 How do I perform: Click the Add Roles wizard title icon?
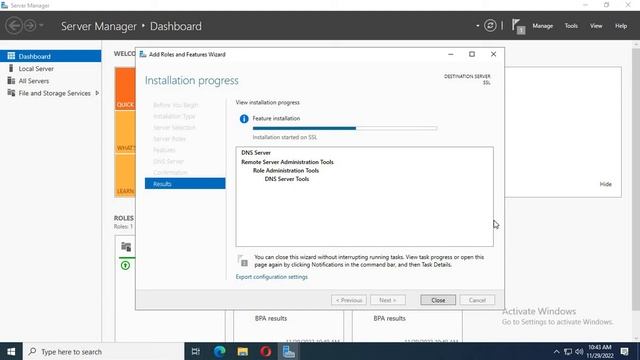(x=143, y=54)
